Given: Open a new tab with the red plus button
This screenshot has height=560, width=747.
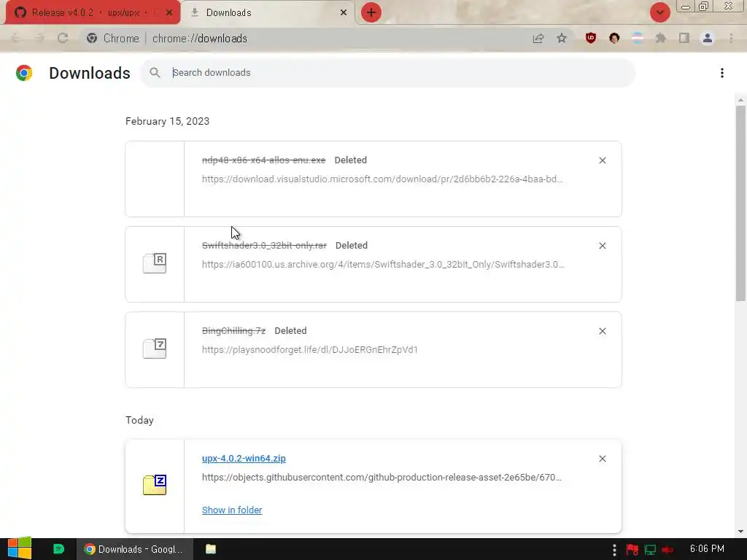Looking at the screenshot, I should pyautogui.click(x=371, y=12).
